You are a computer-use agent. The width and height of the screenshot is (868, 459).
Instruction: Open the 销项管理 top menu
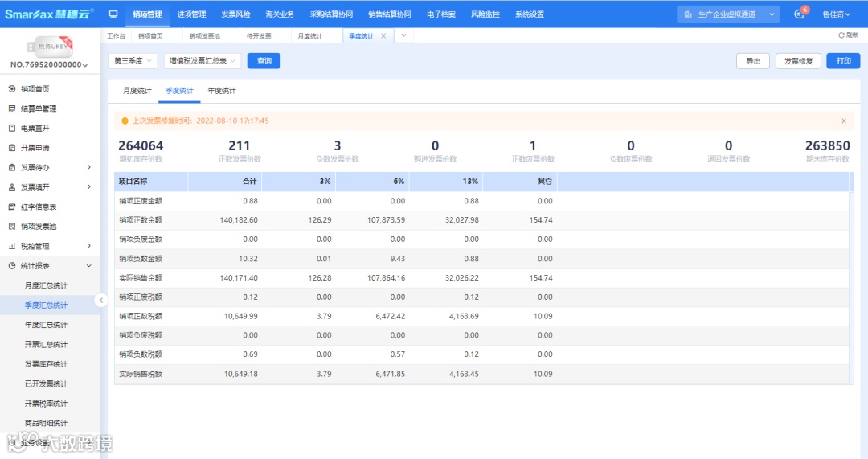147,14
